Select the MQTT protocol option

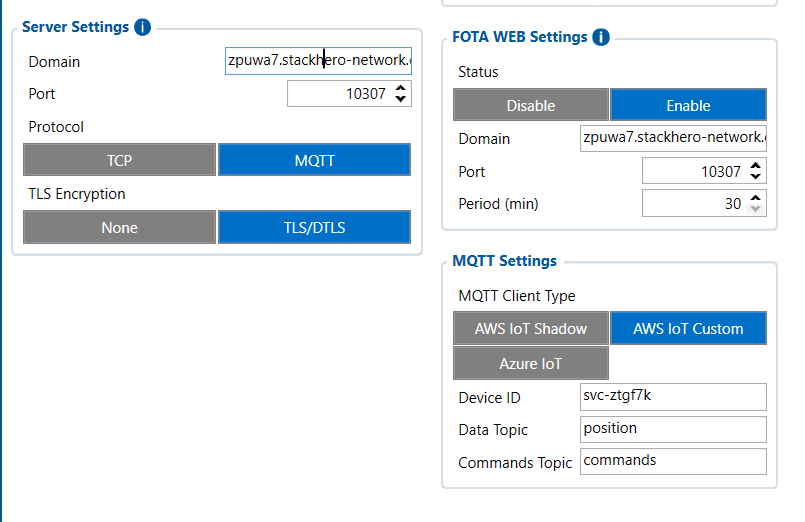point(314,160)
